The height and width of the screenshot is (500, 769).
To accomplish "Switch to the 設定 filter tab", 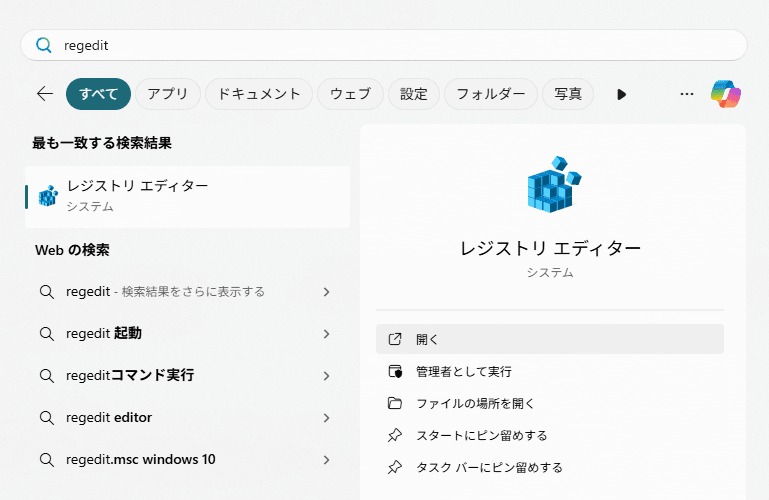I will pos(414,94).
